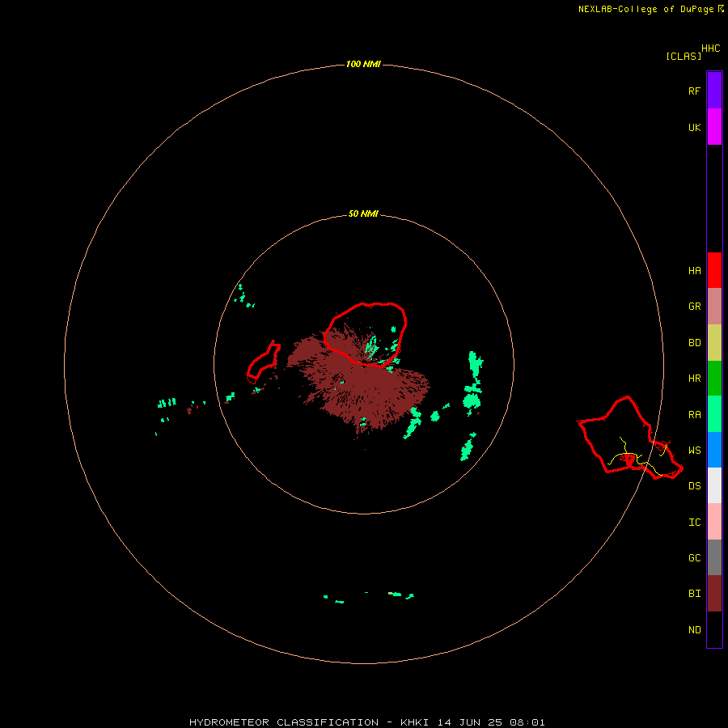Click the BI legend label
The height and width of the screenshot is (728, 728).
(694, 594)
